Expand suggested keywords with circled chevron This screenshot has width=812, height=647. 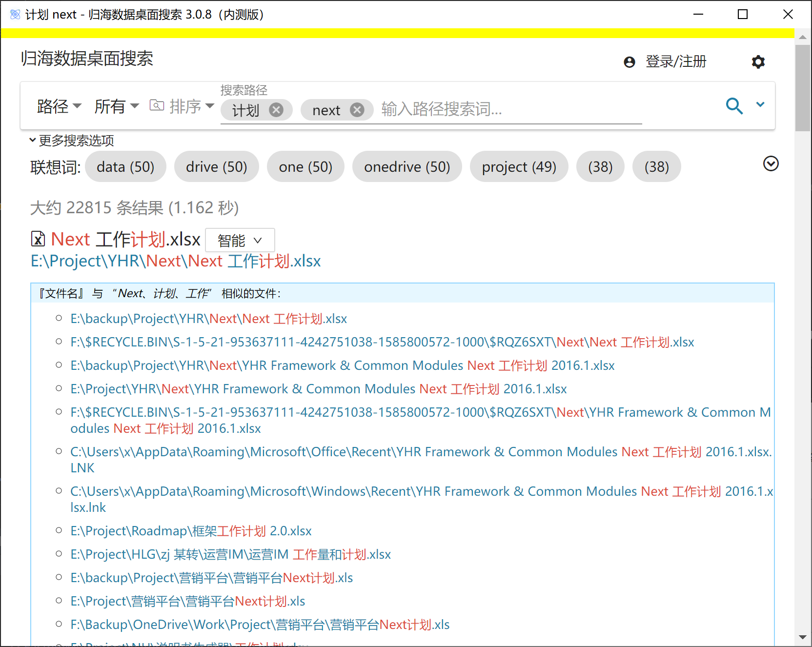point(771,164)
